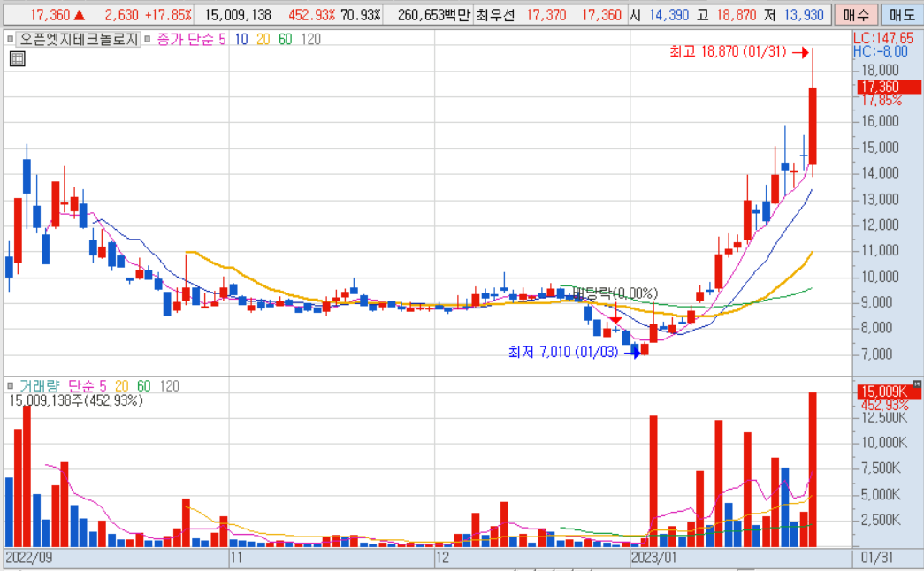Click the red down-arrow marker above the 락(0.00%) candle

click(x=615, y=319)
